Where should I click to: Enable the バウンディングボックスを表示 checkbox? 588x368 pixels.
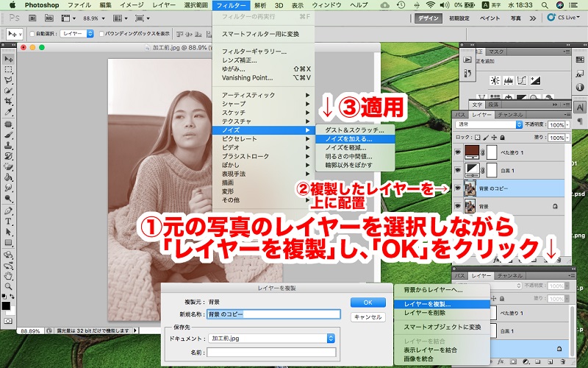click(101, 34)
